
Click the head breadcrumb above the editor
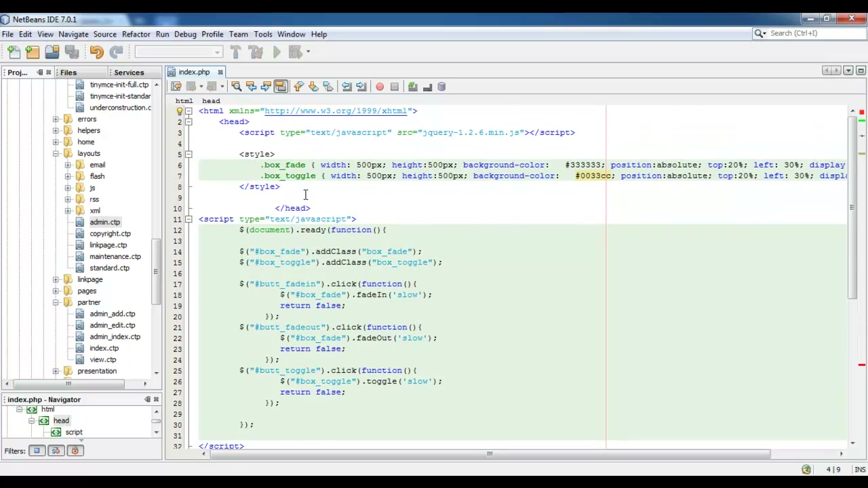coord(211,100)
